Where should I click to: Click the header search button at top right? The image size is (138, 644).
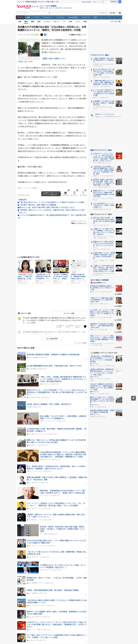(x=120, y=2)
